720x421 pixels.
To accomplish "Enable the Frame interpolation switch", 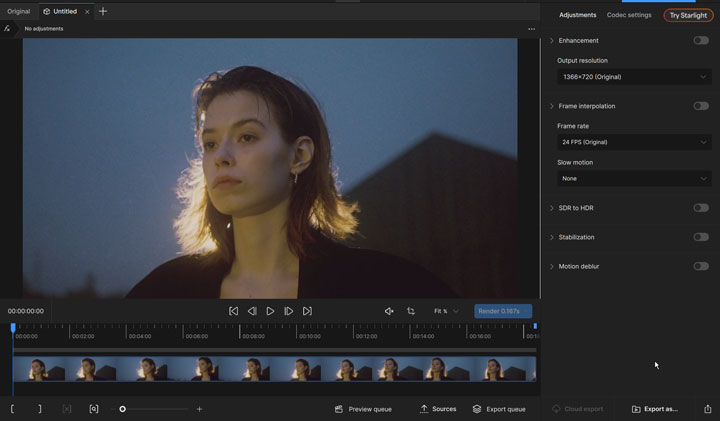I will 701,106.
